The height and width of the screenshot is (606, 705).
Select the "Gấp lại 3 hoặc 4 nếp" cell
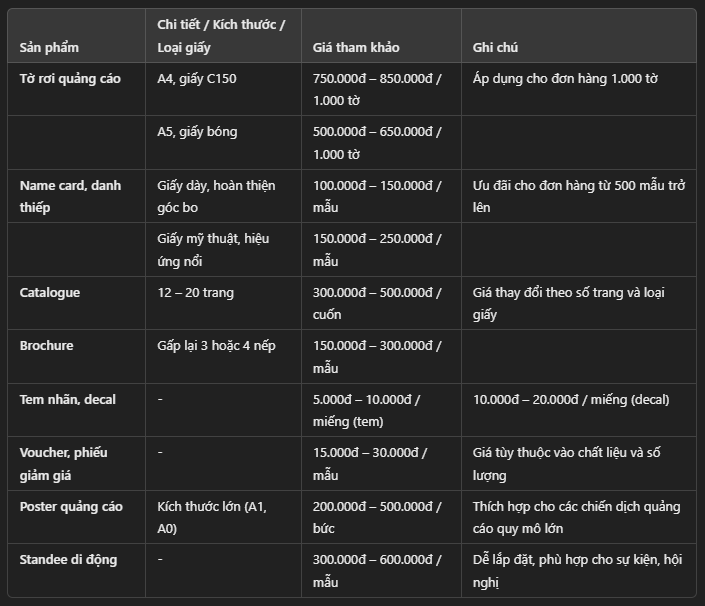(216, 345)
